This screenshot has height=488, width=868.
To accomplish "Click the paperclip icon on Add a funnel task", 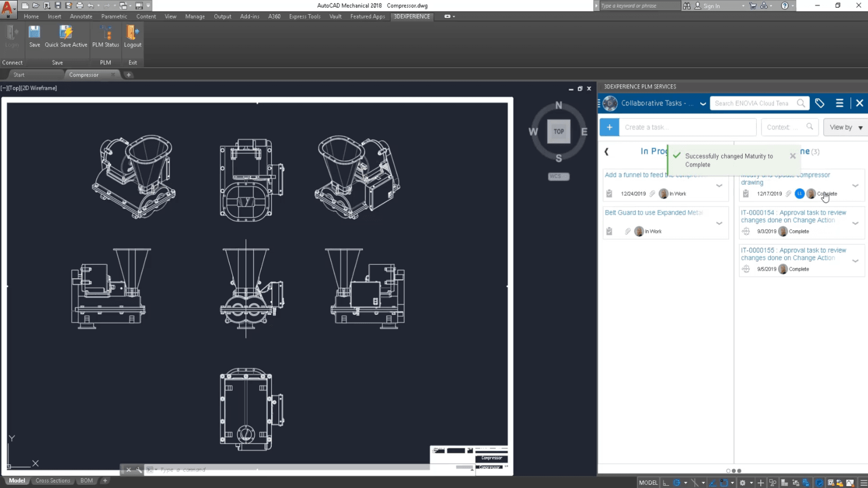I will click(x=652, y=194).
